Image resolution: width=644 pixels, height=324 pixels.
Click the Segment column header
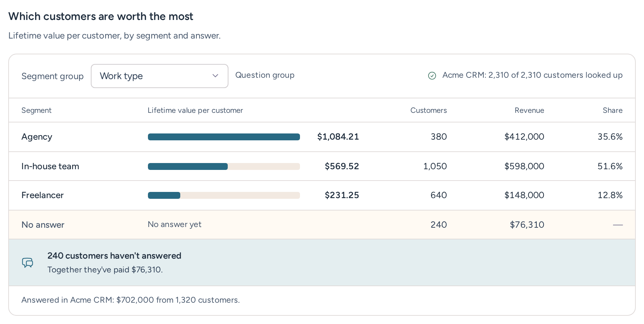(x=36, y=110)
